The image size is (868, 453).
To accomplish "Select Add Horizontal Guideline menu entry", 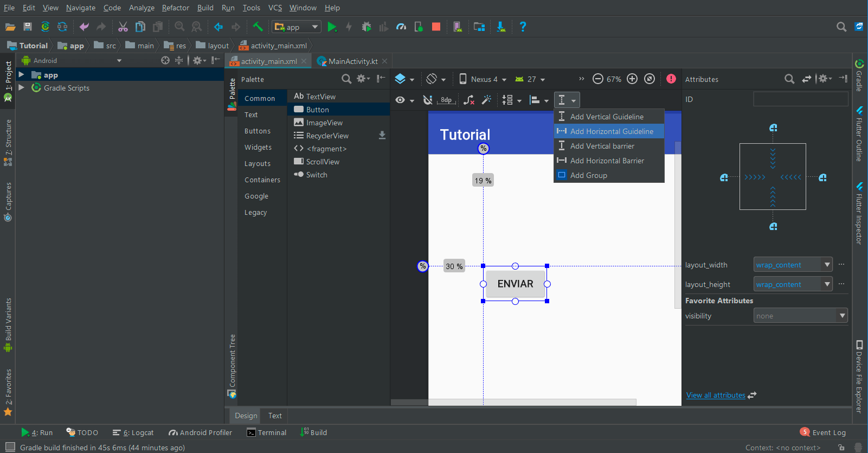I will click(611, 131).
